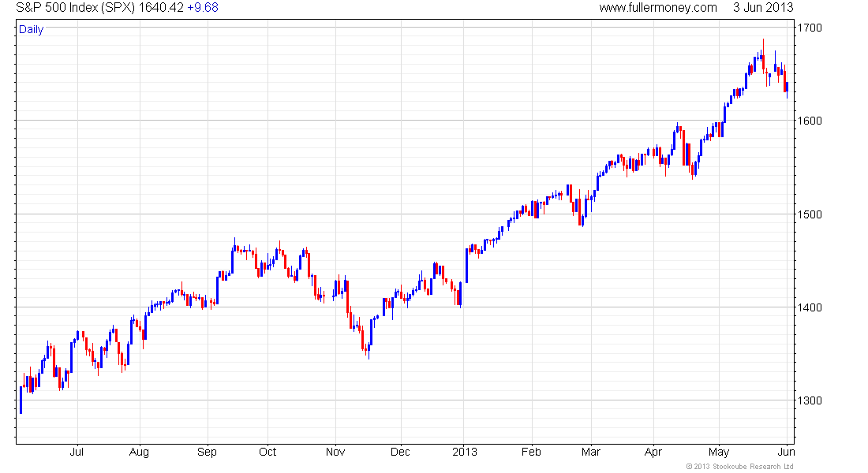
Task: Click the 1600 price axis label
Action: pos(810,121)
